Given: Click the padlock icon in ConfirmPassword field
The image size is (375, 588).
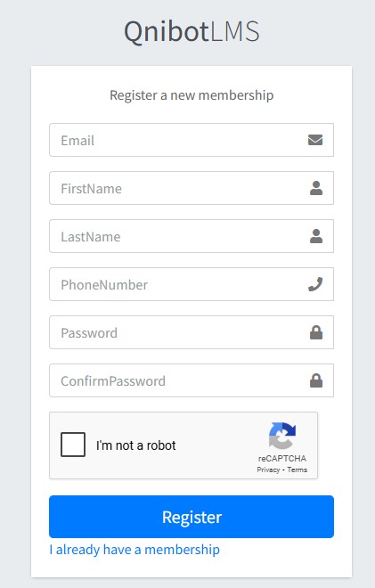Looking at the screenshot, I should [316, 380].
